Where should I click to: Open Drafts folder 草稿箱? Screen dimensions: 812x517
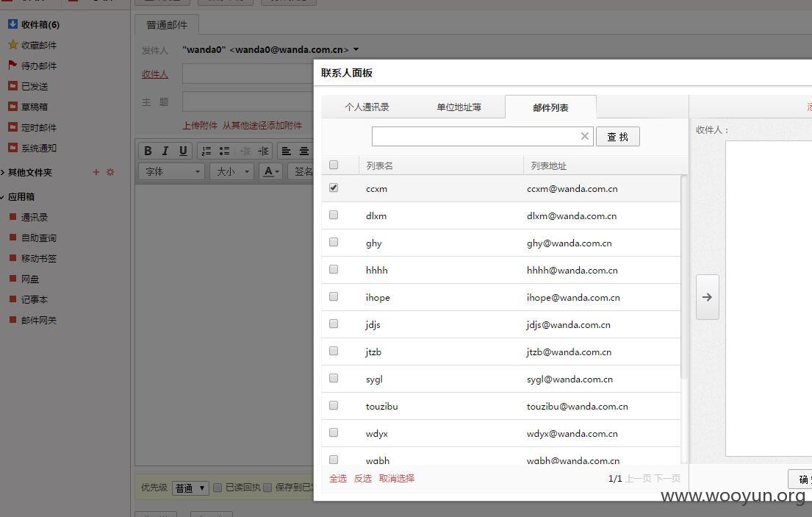(35, 107)
